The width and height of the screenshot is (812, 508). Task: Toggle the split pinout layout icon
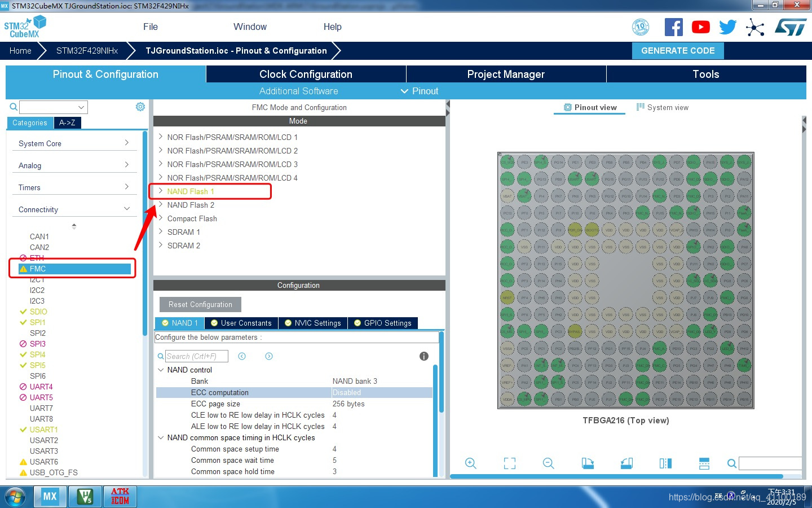coord(704,463)
